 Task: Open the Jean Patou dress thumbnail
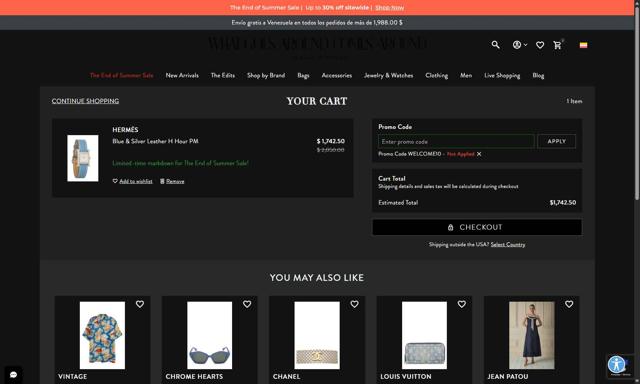tap(531, 335)
